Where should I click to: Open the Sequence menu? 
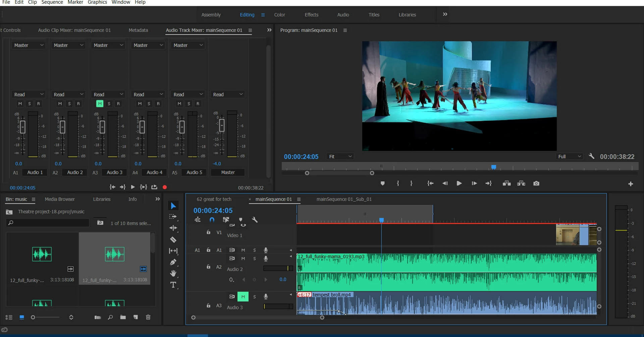pyautogui.click(x=52, y=2)
